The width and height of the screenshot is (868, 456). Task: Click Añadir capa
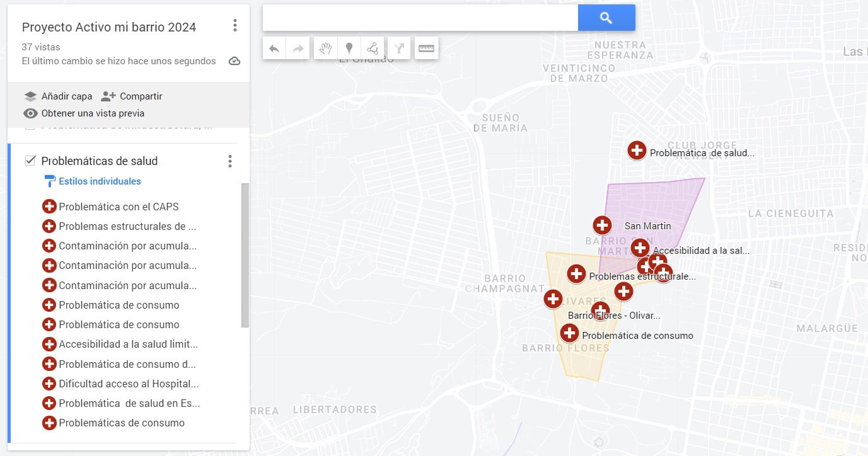pos(67,96)
